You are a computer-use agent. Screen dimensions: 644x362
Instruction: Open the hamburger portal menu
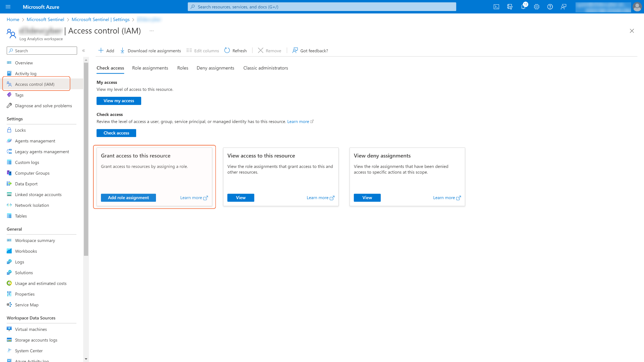click(x=8, y=7)
